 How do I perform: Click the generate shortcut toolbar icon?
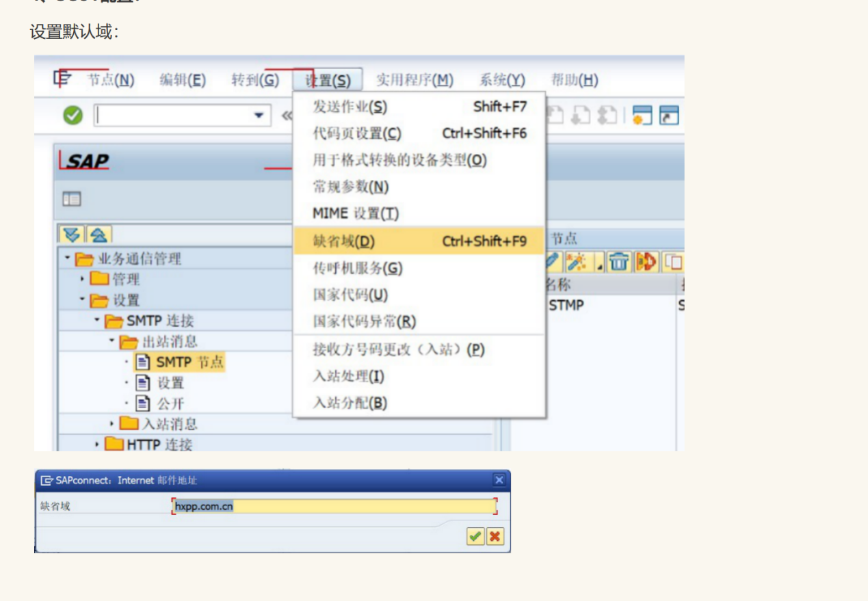pyautogui.click(x=669, y=116)
